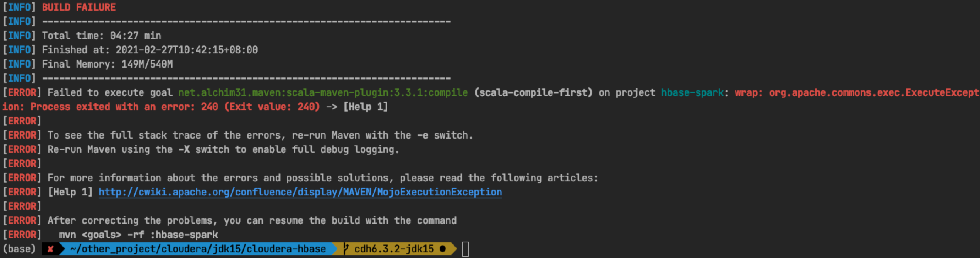Click the Finished at timestamp line

point(149,50)
